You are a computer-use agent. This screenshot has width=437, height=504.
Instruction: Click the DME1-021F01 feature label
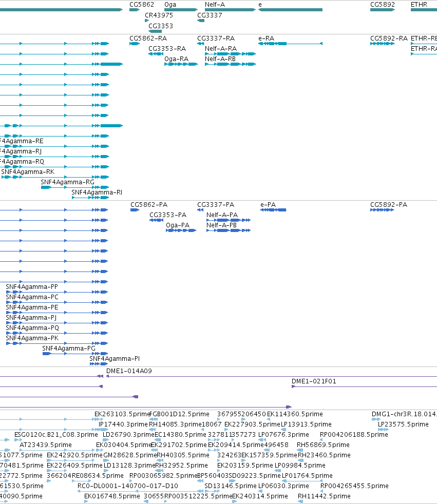coord(314,381)
